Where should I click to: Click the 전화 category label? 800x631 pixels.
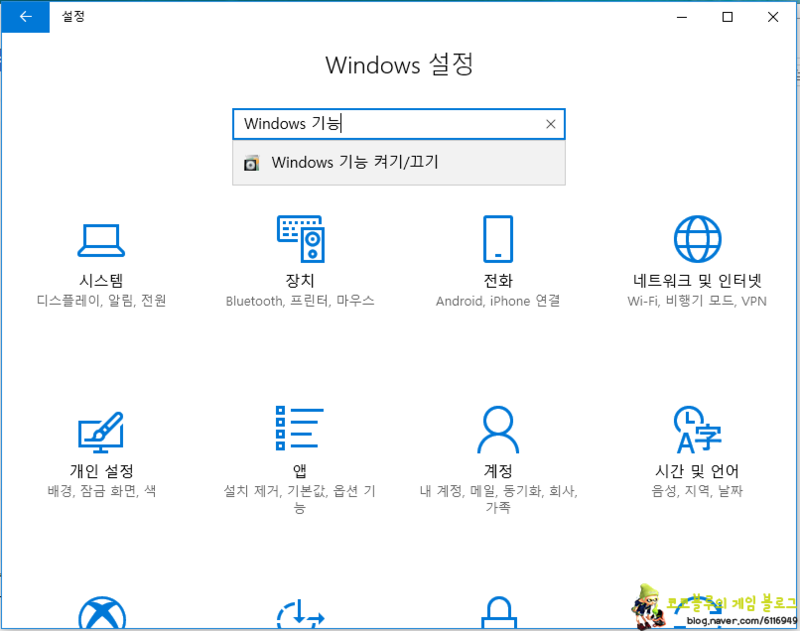pos(498,281)
